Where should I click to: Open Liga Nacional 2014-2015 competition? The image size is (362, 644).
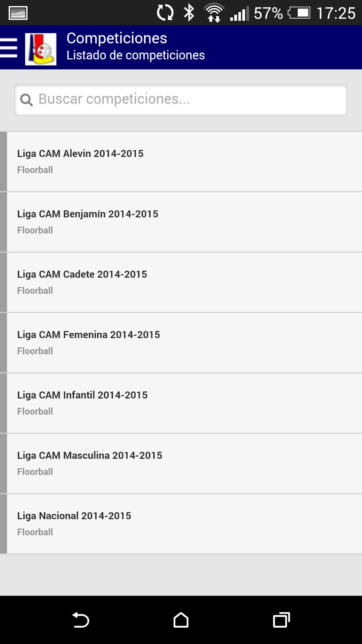184,524
